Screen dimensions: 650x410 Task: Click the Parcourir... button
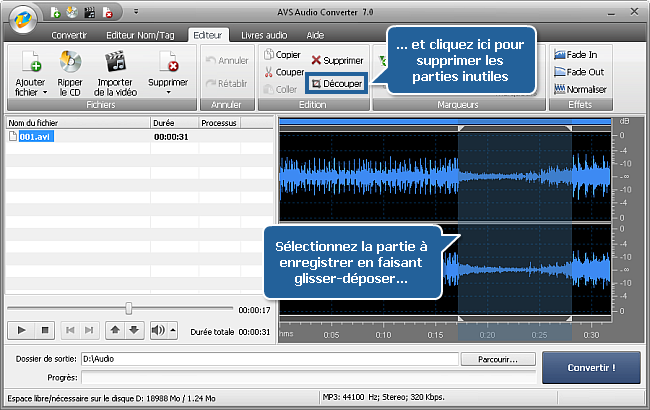pos(498,358)
